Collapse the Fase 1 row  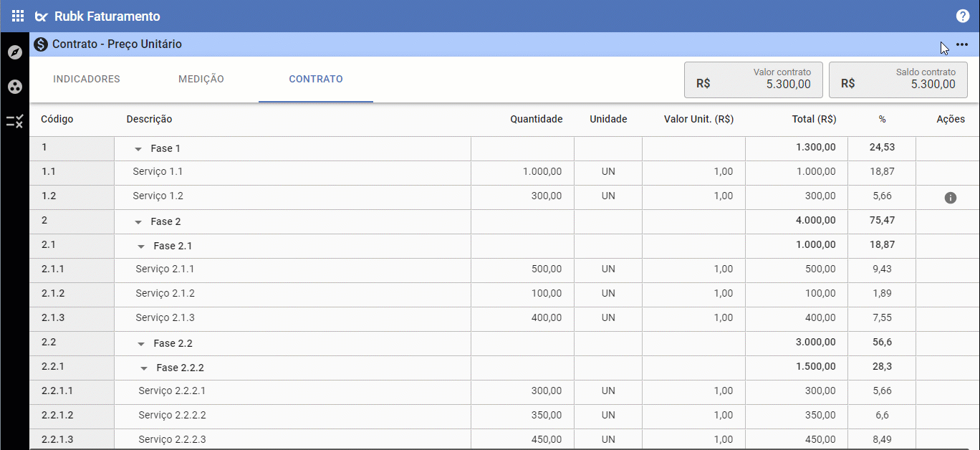coord(138,149)
